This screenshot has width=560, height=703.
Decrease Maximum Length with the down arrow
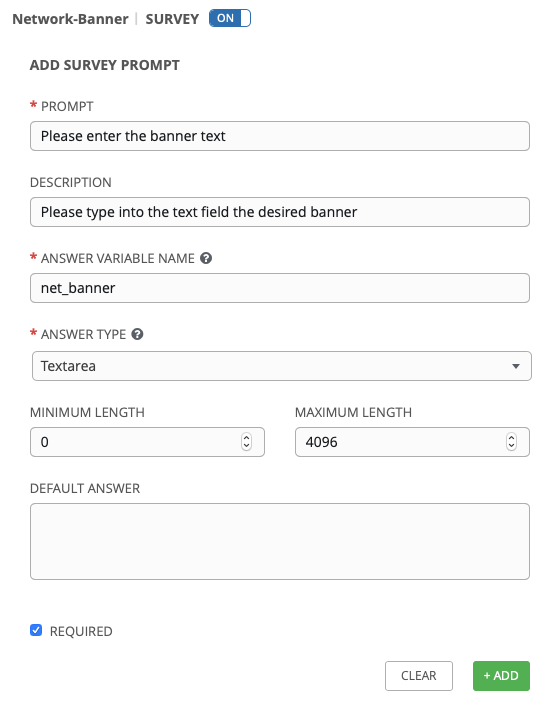tap(511, 446)
